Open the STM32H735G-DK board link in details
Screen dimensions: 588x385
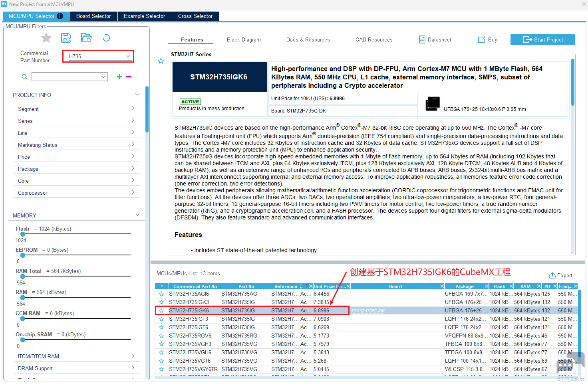(306, 111)
